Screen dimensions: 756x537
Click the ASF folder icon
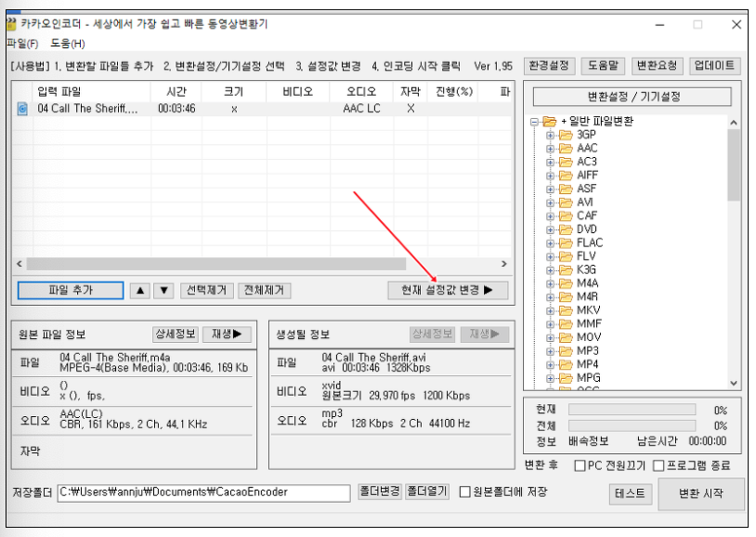tap(566, 189)
